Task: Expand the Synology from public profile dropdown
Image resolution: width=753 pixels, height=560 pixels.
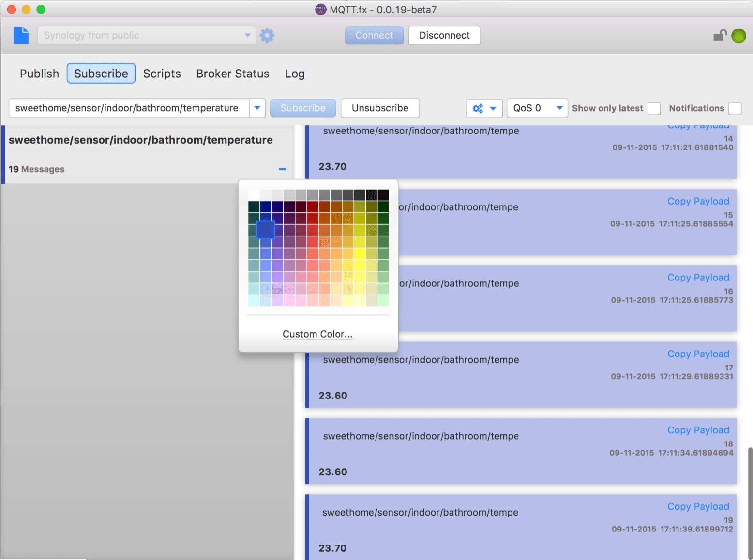Action: pos(247,35)
